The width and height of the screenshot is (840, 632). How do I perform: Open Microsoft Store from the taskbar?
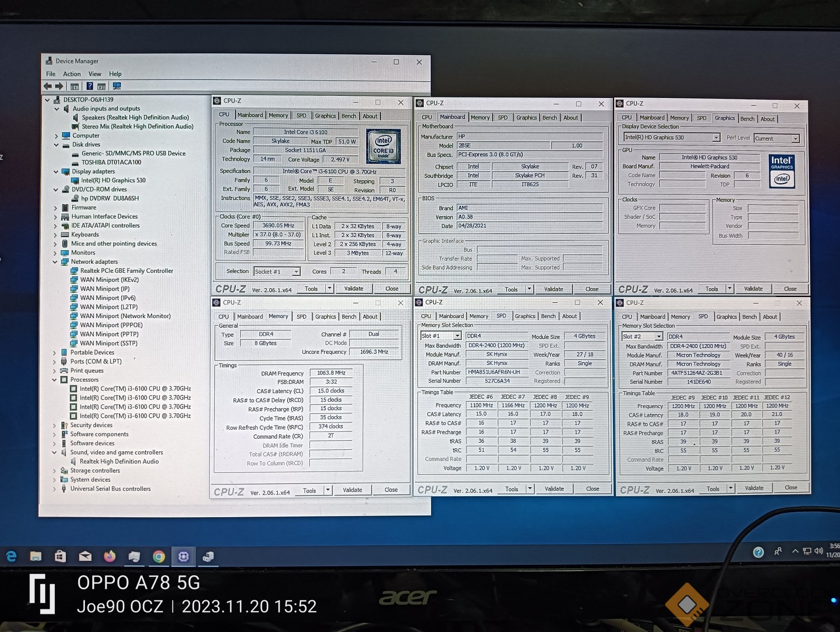point(60,556)
